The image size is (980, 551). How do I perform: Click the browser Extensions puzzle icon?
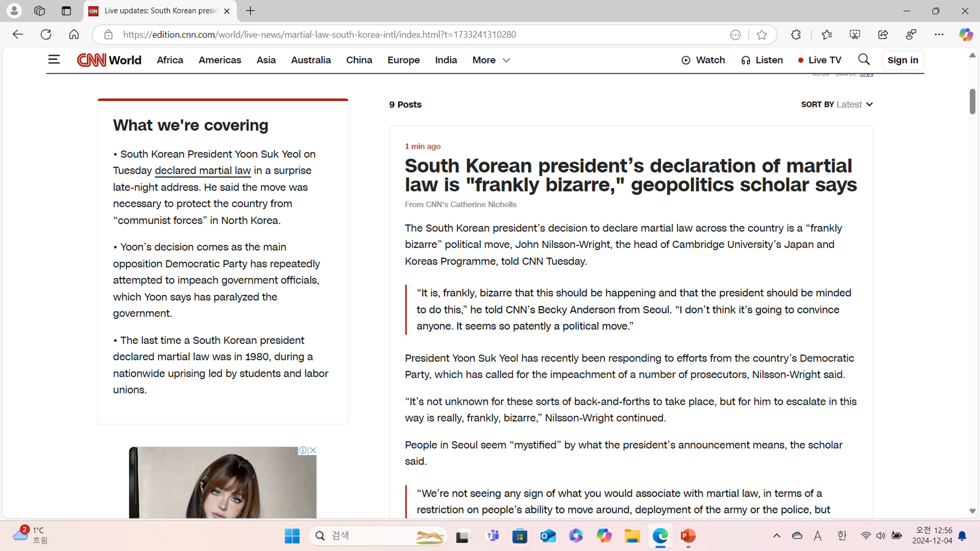pyautogui.click(x=796, y=35)
